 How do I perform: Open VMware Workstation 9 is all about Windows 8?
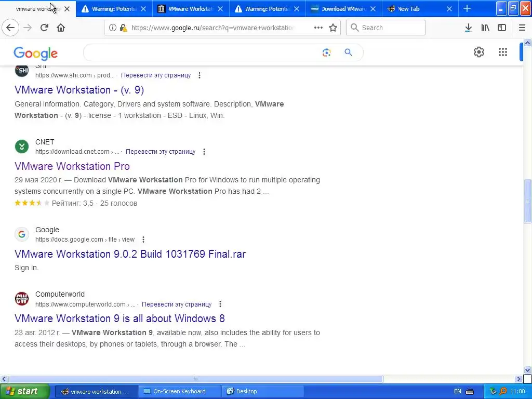[119, 318]
